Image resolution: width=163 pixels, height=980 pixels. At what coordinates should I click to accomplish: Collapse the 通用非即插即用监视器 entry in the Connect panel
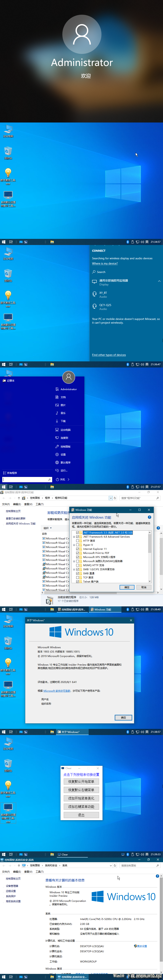[159, 281]
